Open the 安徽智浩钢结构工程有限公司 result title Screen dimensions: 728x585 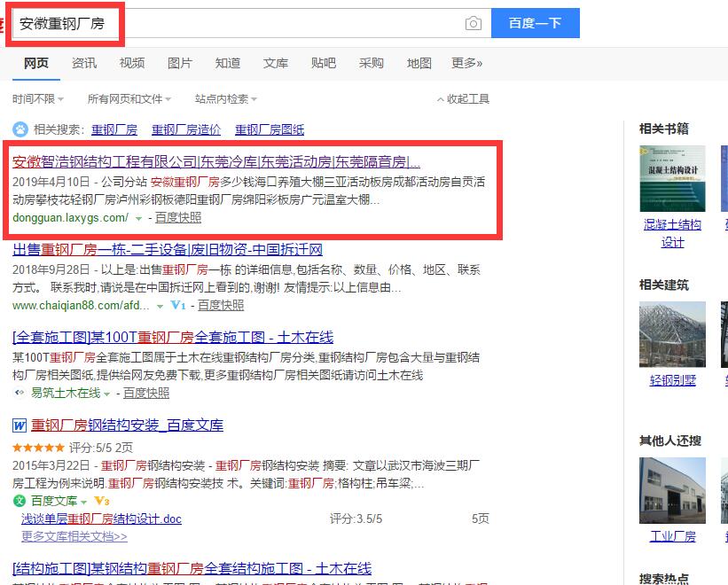[x=216, y=162]
